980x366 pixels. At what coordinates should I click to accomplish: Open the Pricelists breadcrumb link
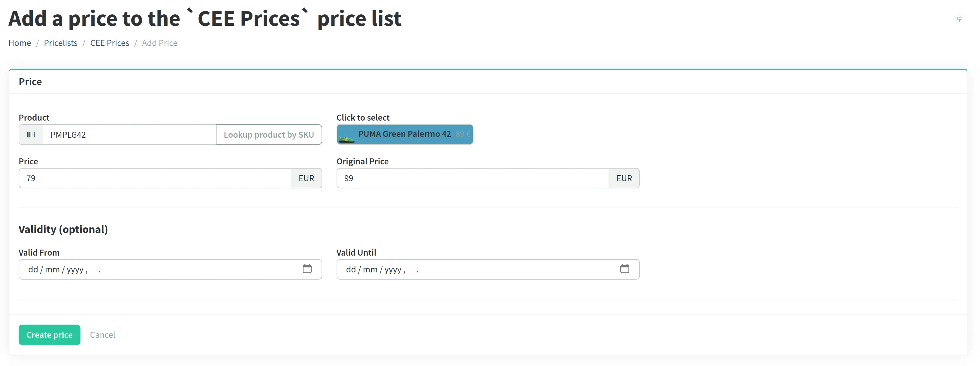60,43
